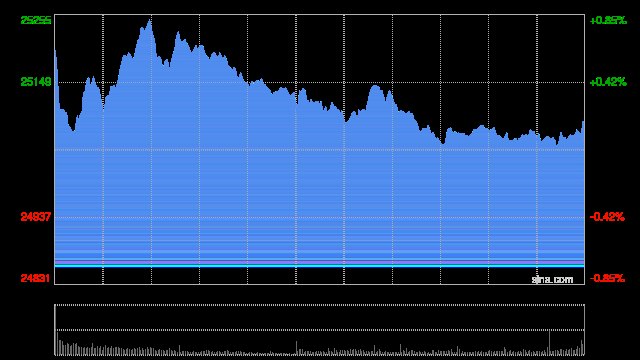
Task: Click the -0.42% percentage label
Action: (x=607, y=217)
